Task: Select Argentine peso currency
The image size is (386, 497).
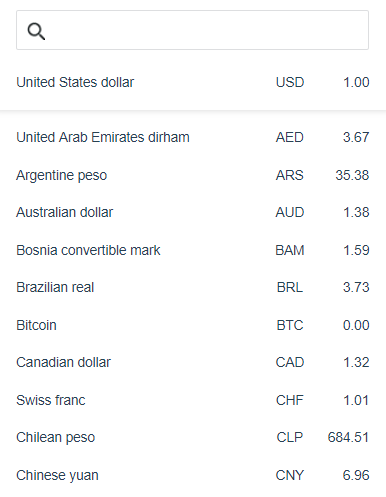Action: point(193,175)
